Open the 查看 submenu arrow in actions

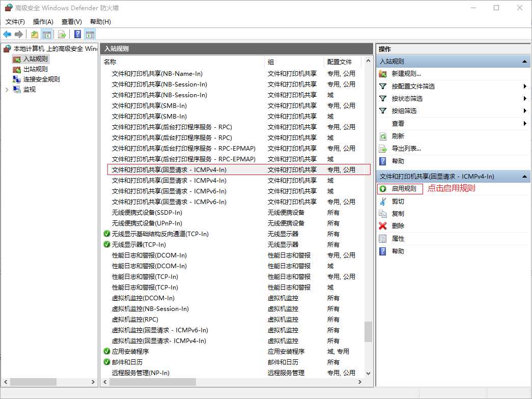pos(525,124)
